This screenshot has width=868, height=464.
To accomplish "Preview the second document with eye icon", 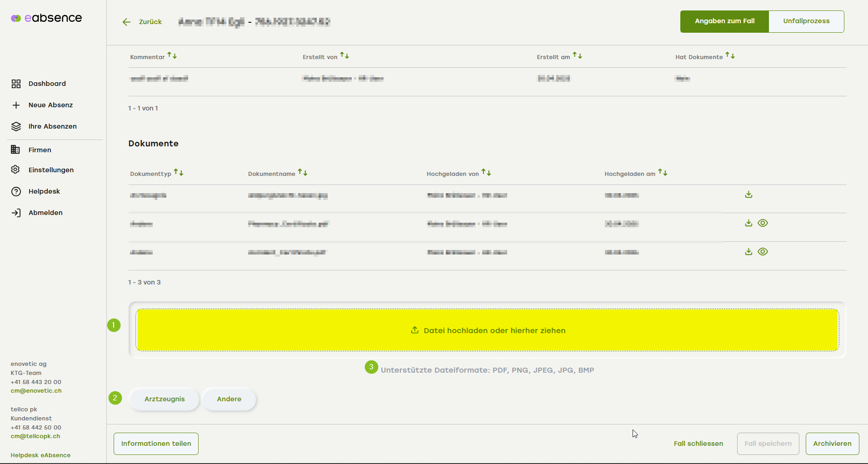I will pyautogui.click(x=763, y=223).
